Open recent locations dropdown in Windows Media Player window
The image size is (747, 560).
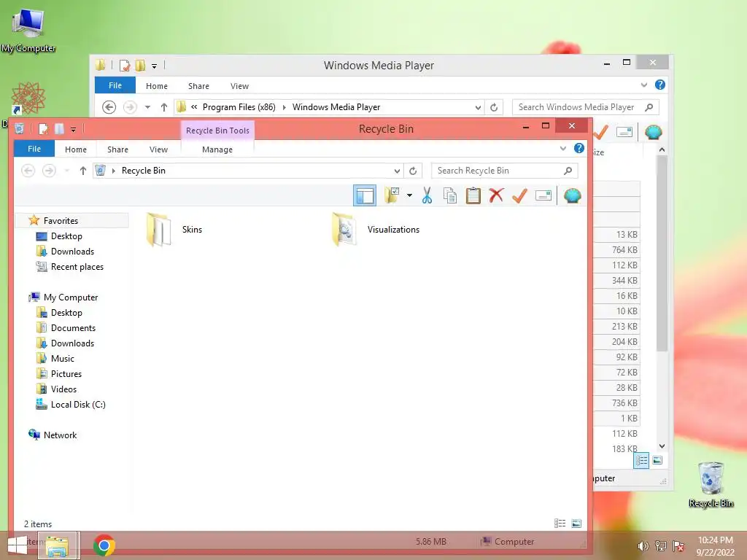point(147,107)
